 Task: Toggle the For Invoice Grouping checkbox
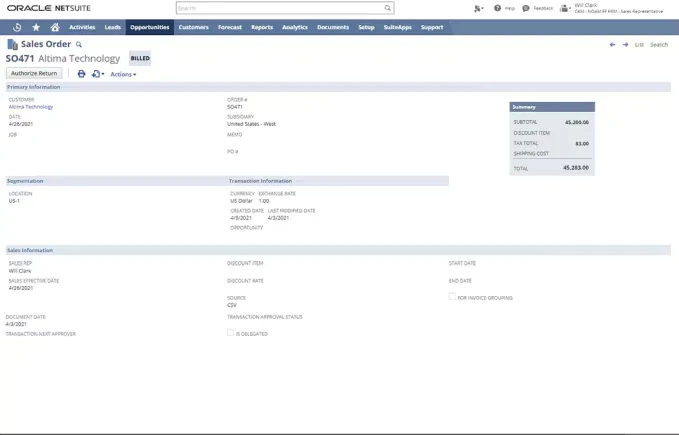(x=452, y=297)
